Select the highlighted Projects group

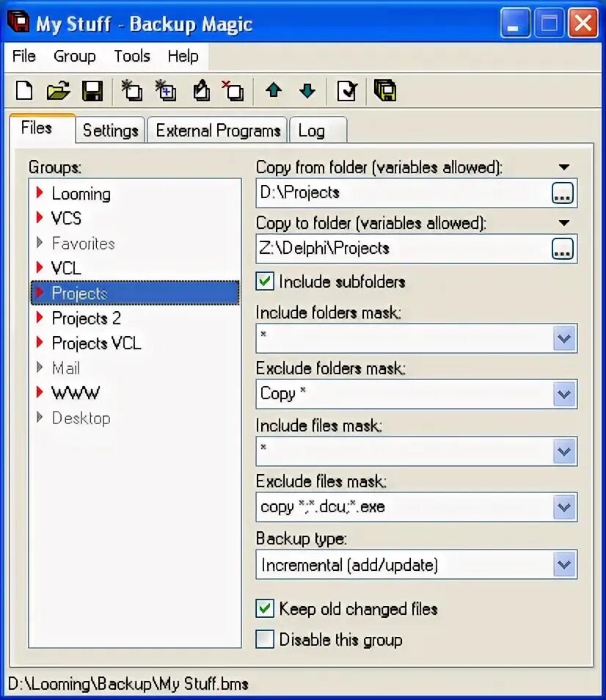click(x=135, y=293)
